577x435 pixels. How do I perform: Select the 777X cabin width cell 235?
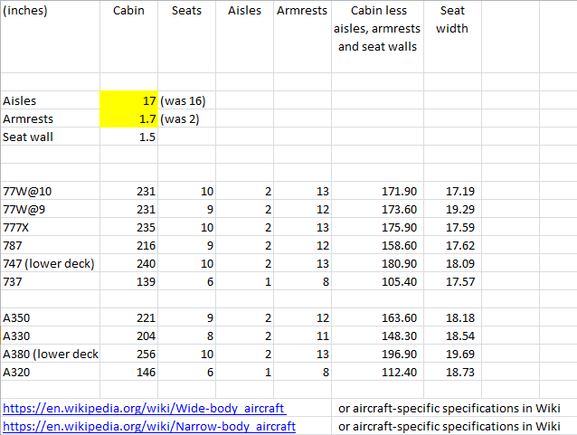point(129,227)
